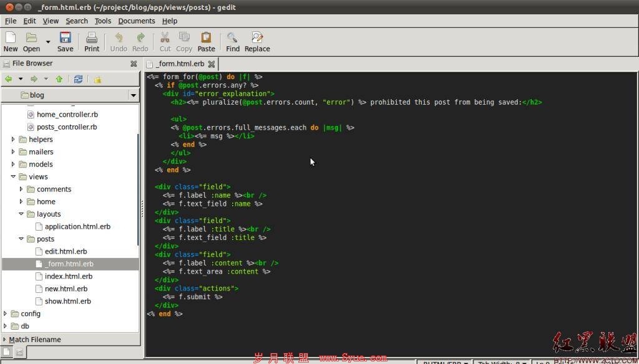
Task: Close the File Browser side panel
Action: pos(134,64)
